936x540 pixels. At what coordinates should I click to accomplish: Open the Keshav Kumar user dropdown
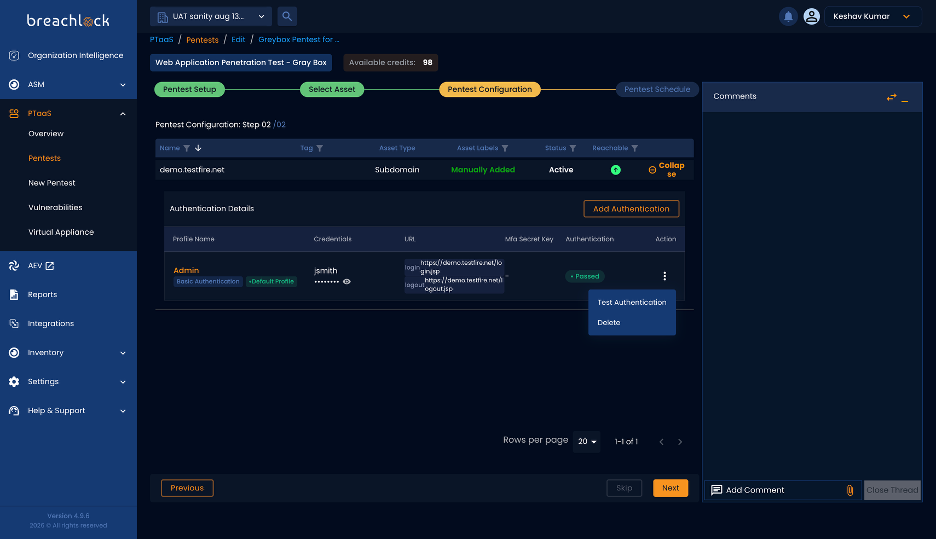pos(872,17)
